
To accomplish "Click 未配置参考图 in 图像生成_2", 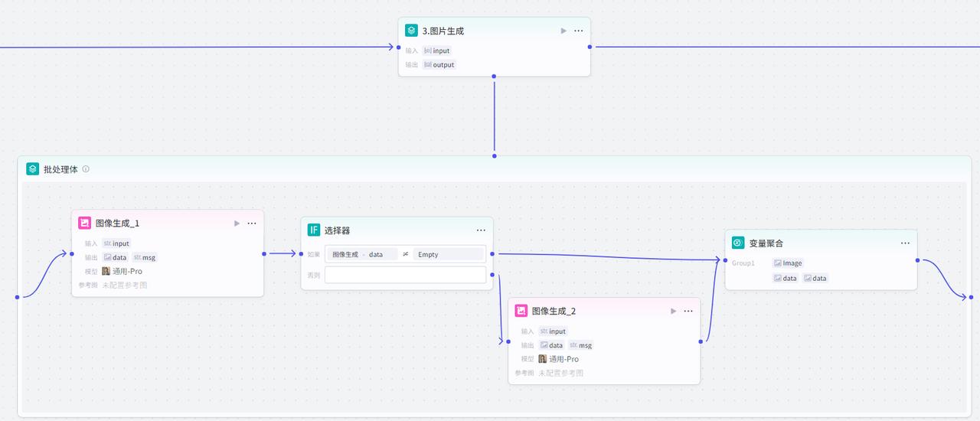I will point(560,374).
